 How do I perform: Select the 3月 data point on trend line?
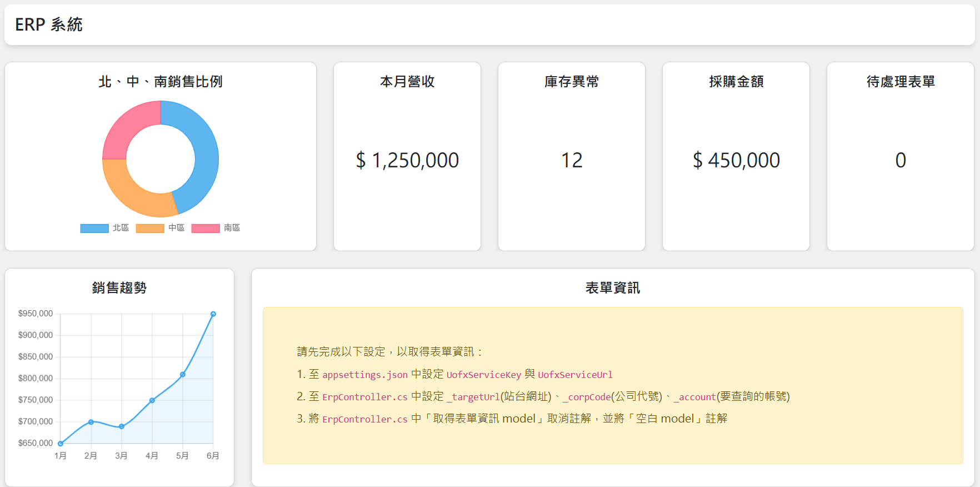122,426
